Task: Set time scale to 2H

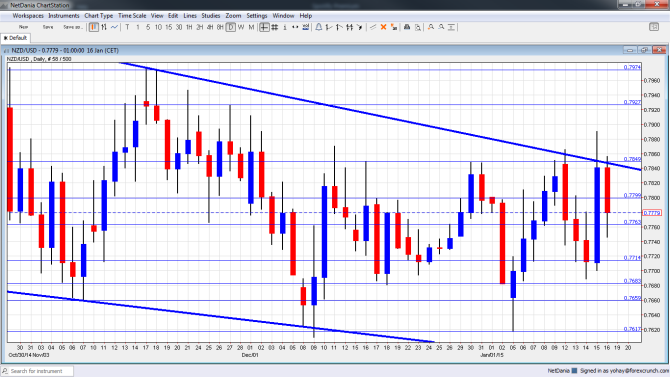Action: tap(200, 27)
